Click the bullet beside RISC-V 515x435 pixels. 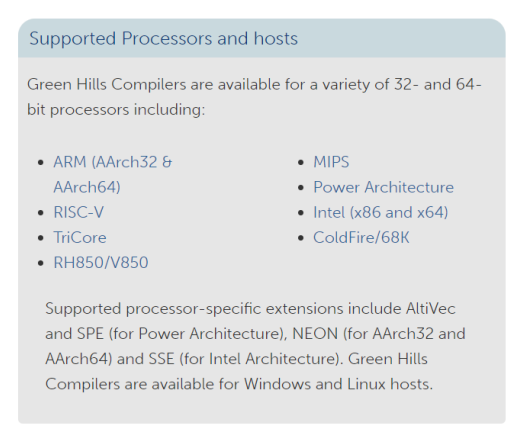[x=41, y=213]
